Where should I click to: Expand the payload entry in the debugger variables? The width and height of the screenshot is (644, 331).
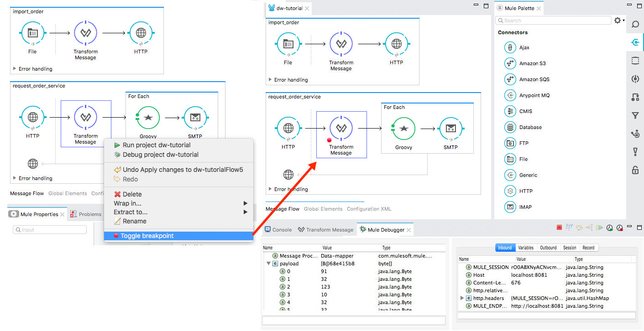(x=269, y=263)
